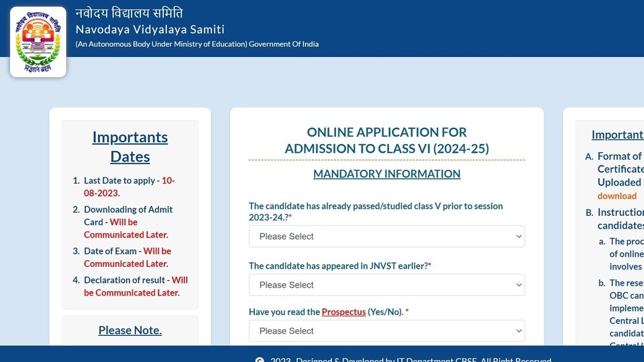The height and width of the screenshot is (362, 644).
Task: Click the Last Date to apply item
Action: 129,187
